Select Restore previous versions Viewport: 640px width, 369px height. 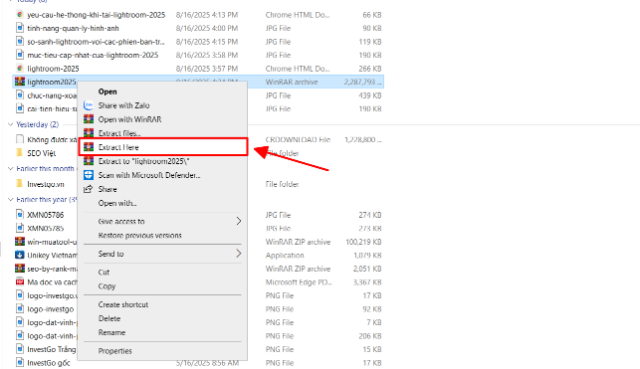tap(140, 235)
